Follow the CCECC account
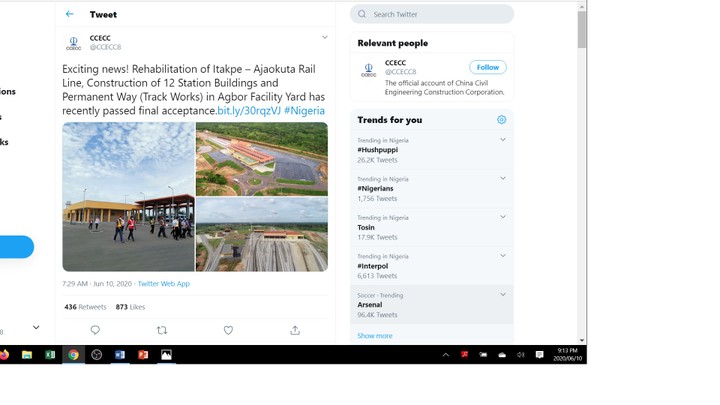This screenshot has height=405, width=720. point(488,67)
